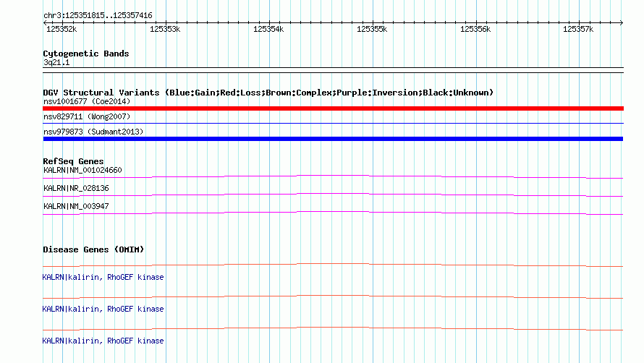Click the magenta line under KALRN|NM_001024660
The width and height of the screenshot is (644, 363).
(x=333, y=177)
